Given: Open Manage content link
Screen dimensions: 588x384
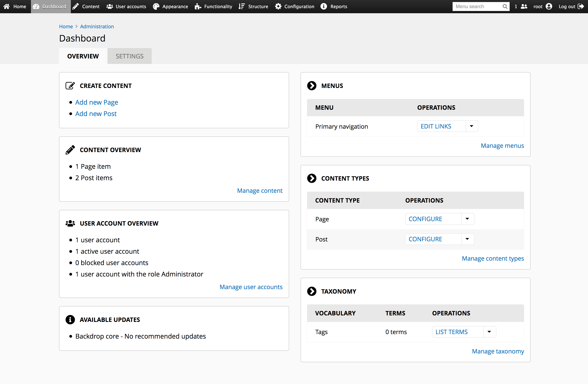Looking at the screenshot, I should (x=260, y=190).
